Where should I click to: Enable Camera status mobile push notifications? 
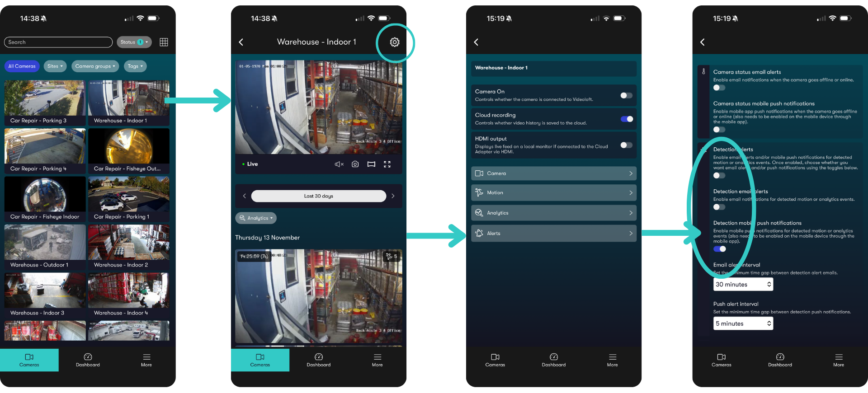(x=719, y=130)
